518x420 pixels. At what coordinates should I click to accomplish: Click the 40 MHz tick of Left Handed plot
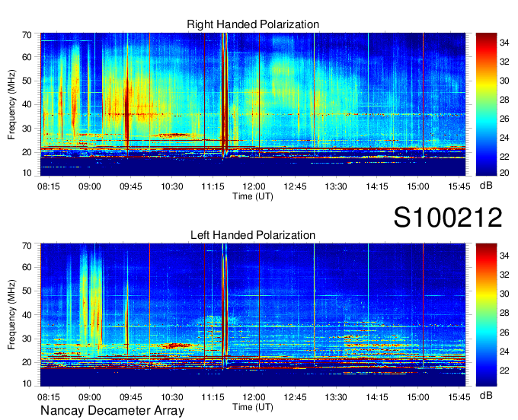pyautogui.click(x=27, y=315)
